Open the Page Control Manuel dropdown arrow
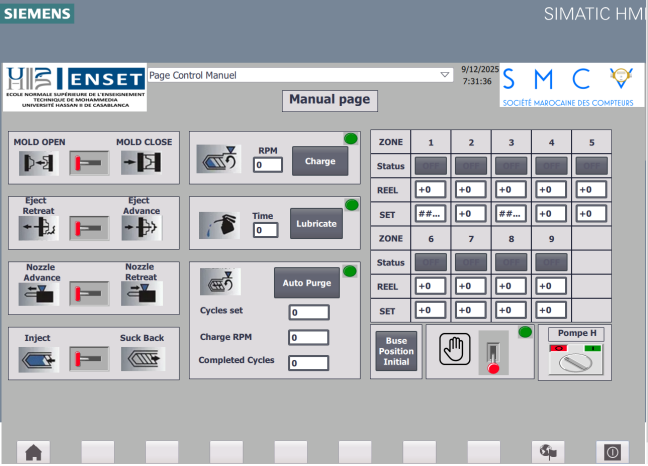Viewport: 648px width, 466px height. (445, 75)
